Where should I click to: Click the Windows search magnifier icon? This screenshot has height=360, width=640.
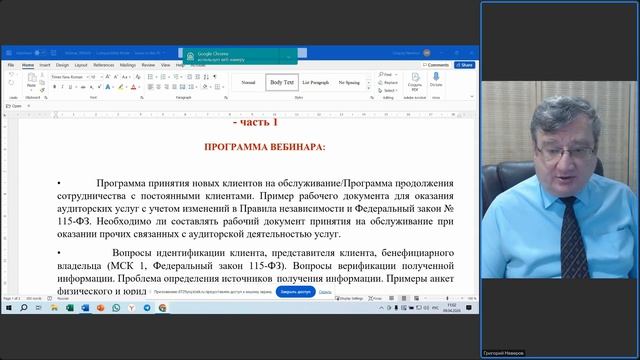coord(24,308)
